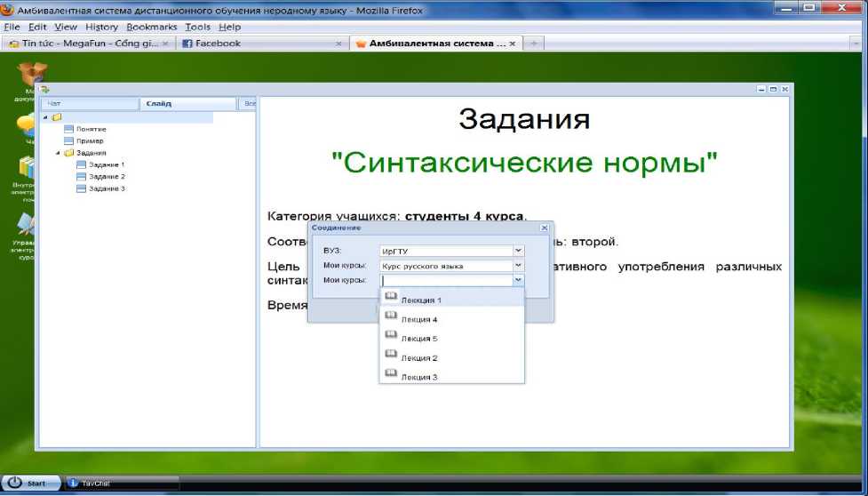This screenshot has width=868, height=496.
Task: Click the slide icon beside Пример
Action: 68,141
